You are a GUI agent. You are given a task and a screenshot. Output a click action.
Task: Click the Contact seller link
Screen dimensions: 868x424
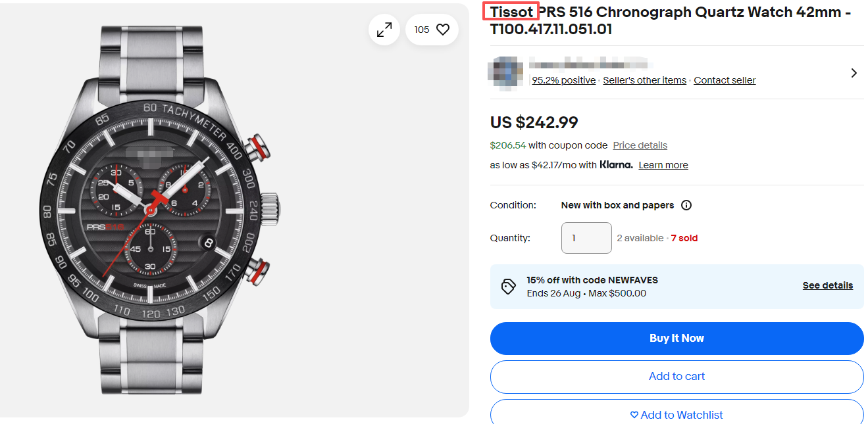pos(725,80)
